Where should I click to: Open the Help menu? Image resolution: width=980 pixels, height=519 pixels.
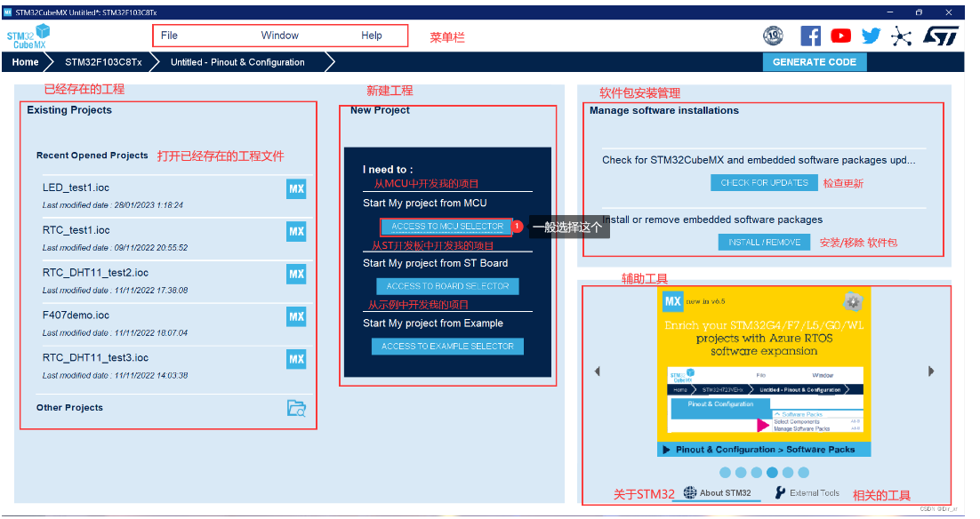(x=371, y=36)
